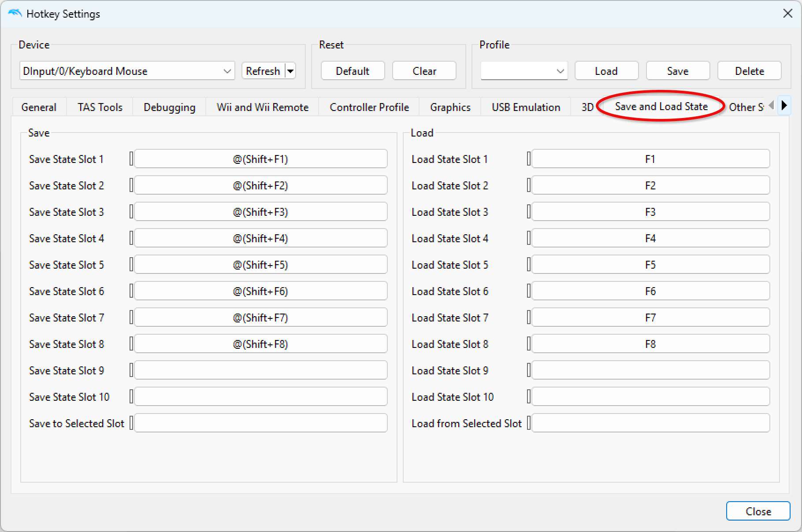Click the Load profile button
Viewport: 802px width, 532px height.
(606, 71)
